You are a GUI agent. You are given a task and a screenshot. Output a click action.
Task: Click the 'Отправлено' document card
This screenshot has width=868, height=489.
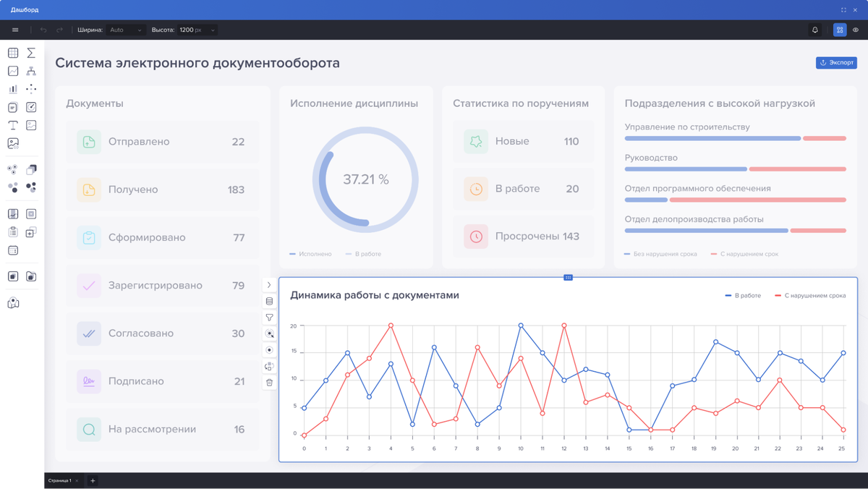[x=163, y=142]
